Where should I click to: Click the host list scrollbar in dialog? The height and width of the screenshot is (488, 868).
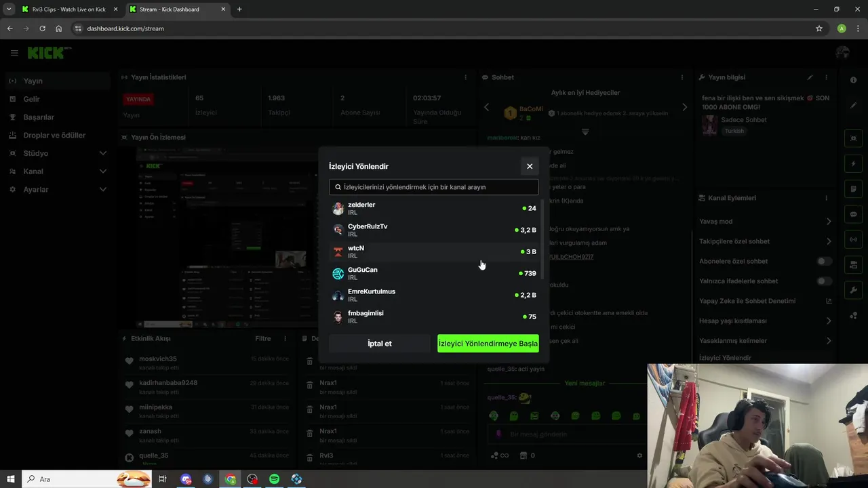[541, 239]
